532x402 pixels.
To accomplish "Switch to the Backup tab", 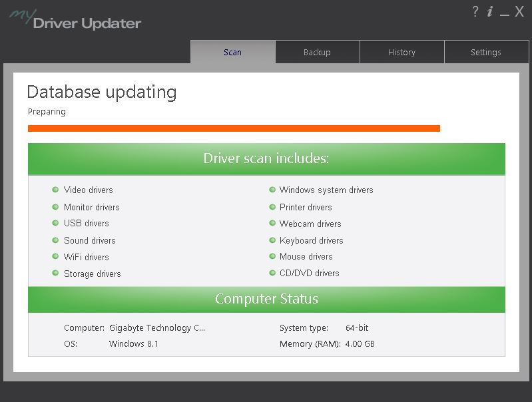I will [x=317, y=52].
